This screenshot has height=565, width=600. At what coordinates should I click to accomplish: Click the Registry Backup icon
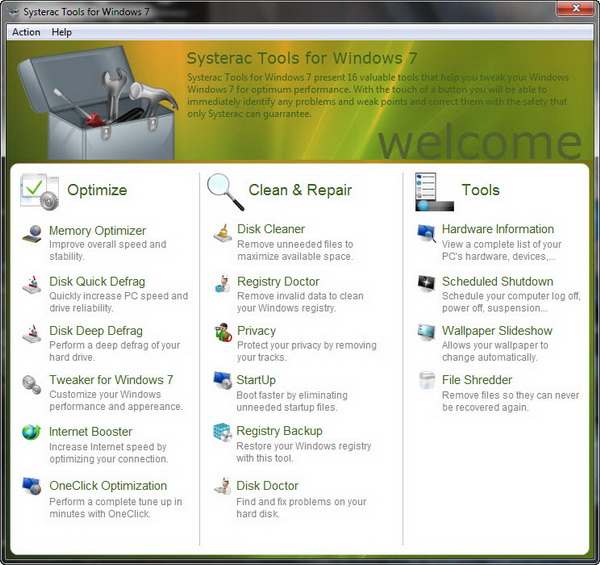click(222, 433)
